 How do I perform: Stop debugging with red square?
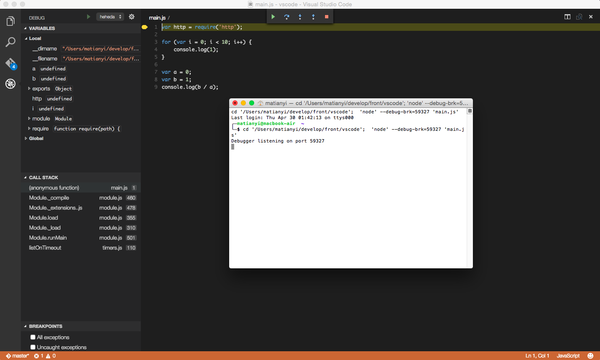pos(326,17)
